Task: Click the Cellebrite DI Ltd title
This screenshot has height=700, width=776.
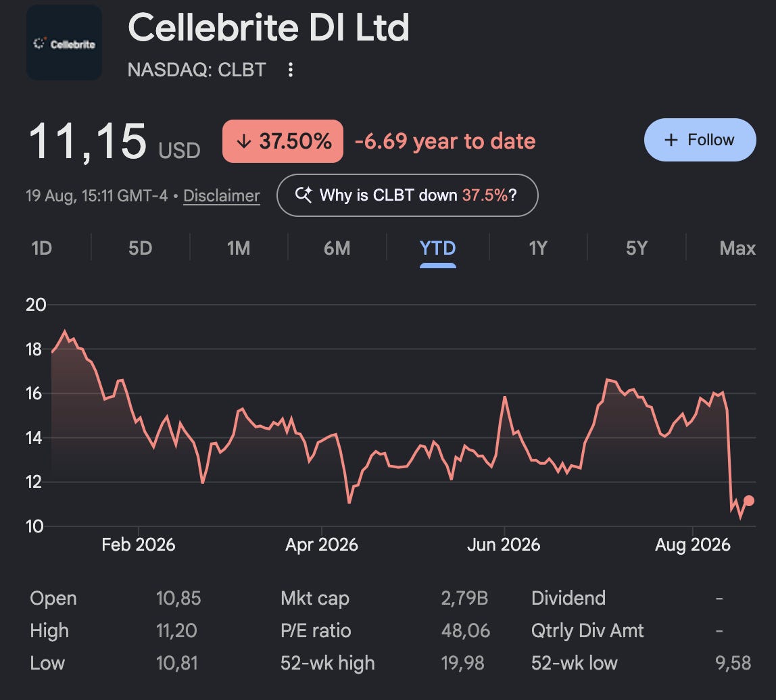Action: click(269, 27)
